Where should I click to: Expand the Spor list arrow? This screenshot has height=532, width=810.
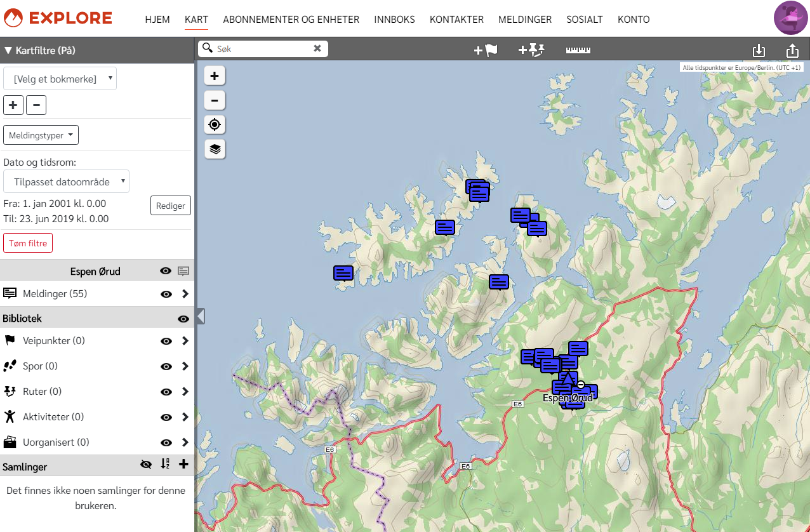185,366
